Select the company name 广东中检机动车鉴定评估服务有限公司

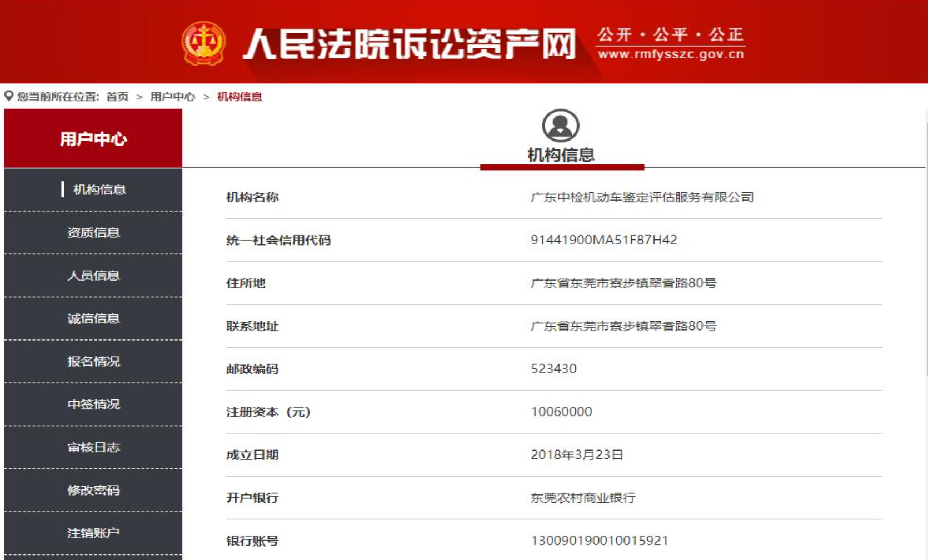click(642, 197)
